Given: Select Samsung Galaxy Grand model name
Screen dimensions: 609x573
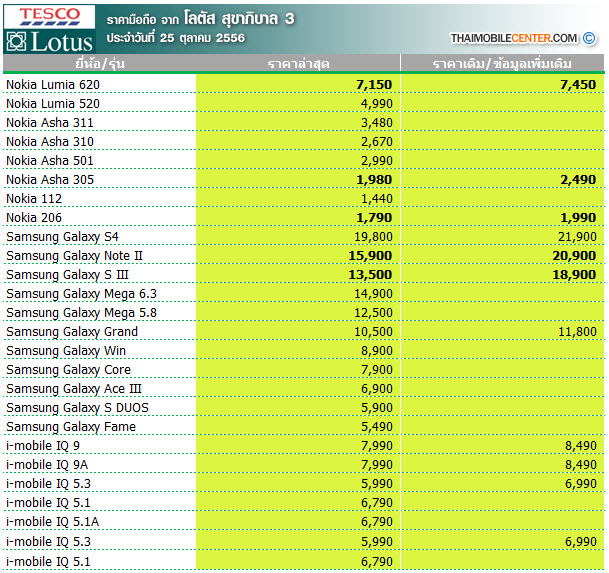Looking at the screenshot, I should click(x=72, y=332).
